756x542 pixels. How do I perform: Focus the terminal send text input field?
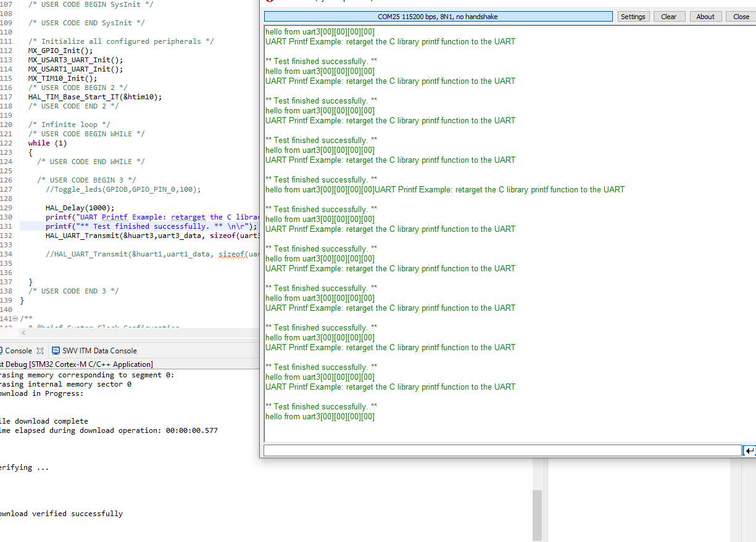(502, 451)
